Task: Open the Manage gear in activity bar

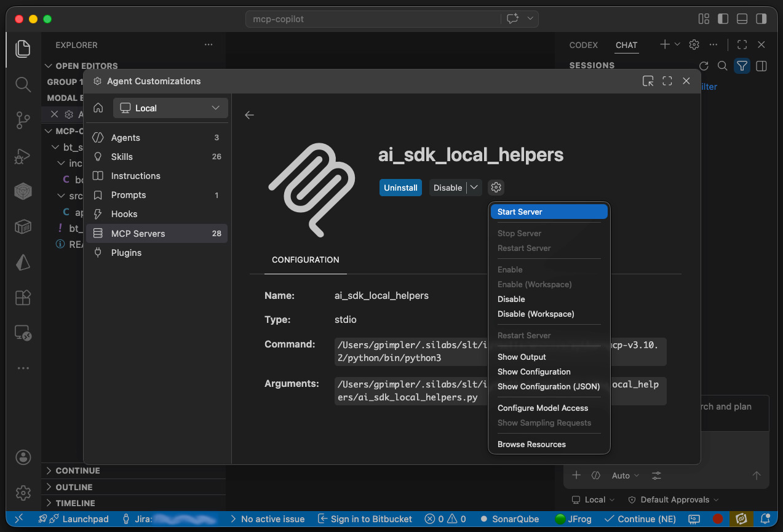Action: [x=23, y=493]
